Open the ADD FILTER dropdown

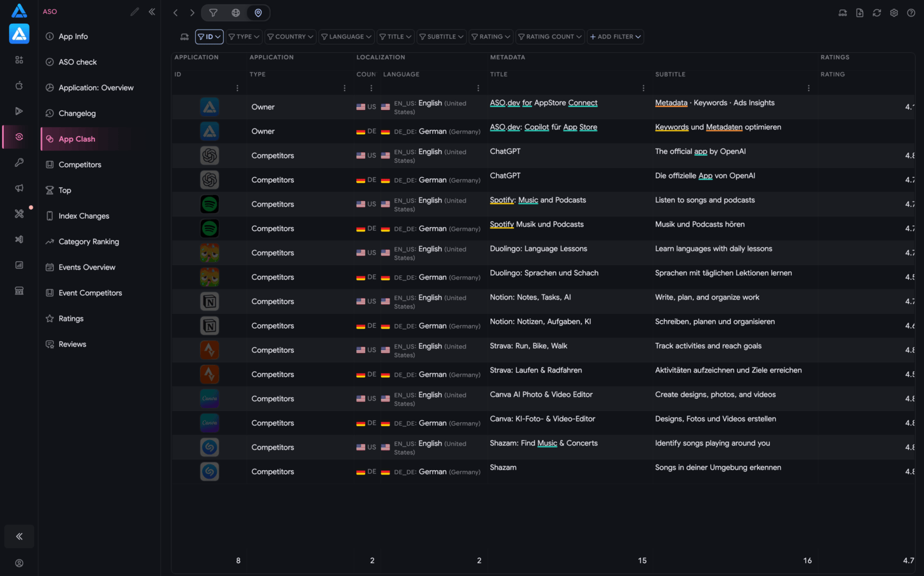(615, 37)
